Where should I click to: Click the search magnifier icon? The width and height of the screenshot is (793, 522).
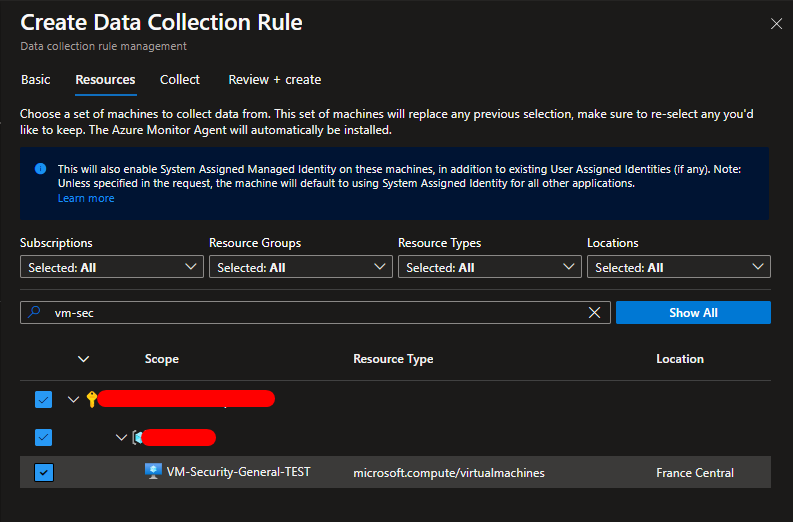[x=35, y=313]
